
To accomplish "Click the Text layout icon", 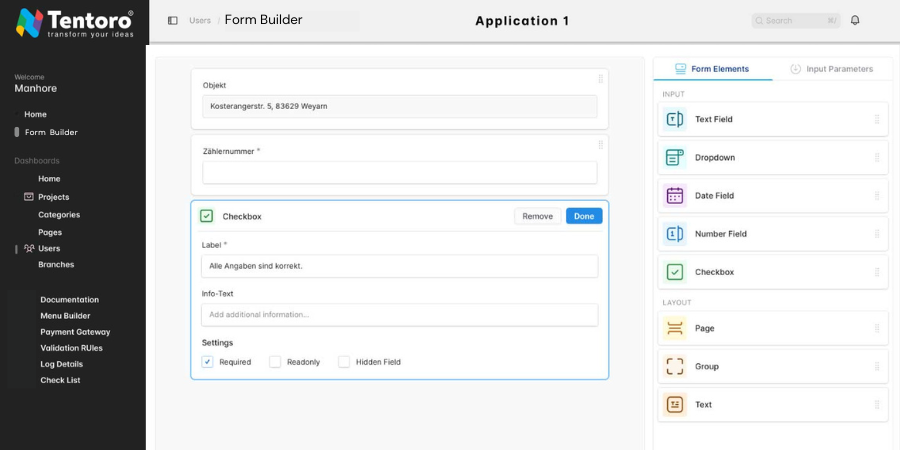I will coord(674,405).
